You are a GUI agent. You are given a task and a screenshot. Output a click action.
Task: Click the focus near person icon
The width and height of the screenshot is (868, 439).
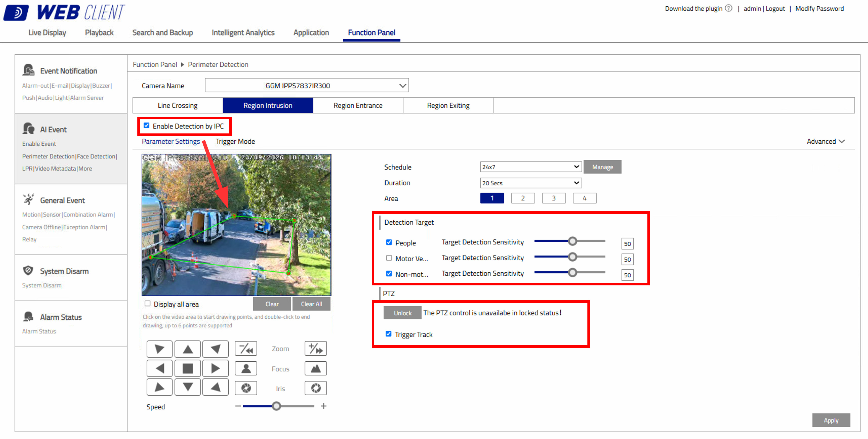(x=246, y=369)
